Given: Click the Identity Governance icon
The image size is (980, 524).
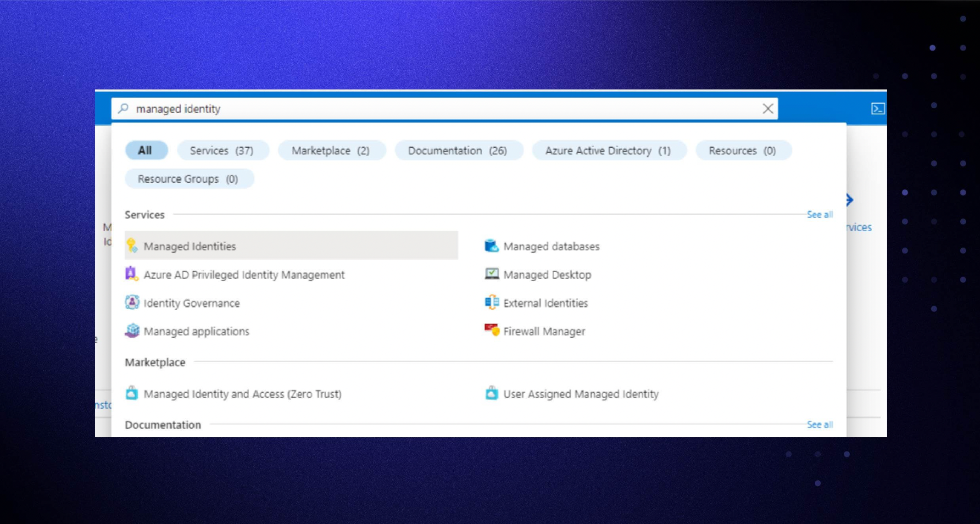Looking at the screenshot, I should 132,302.
